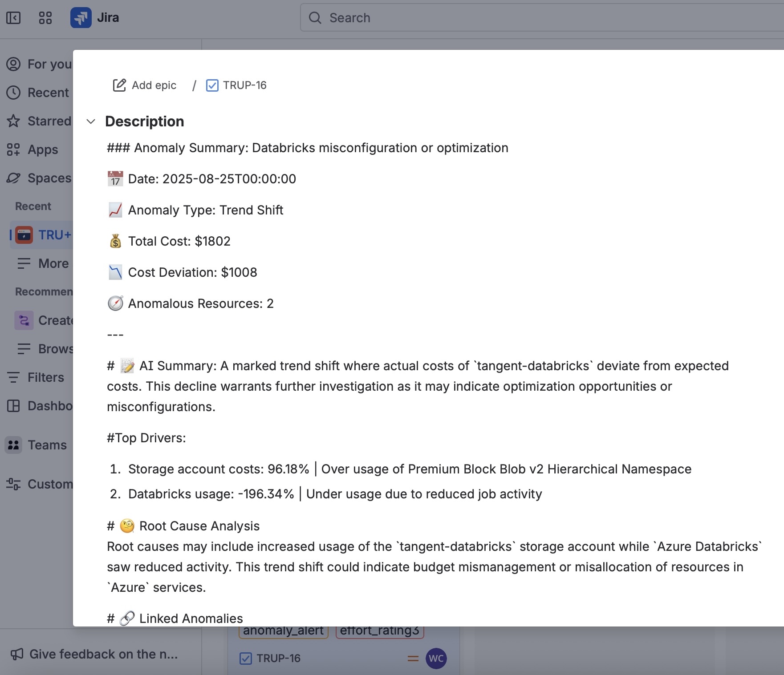Screen dimensions: 784x675
Task: Click the Teams people icon
Action: click(x=14, y=445)
